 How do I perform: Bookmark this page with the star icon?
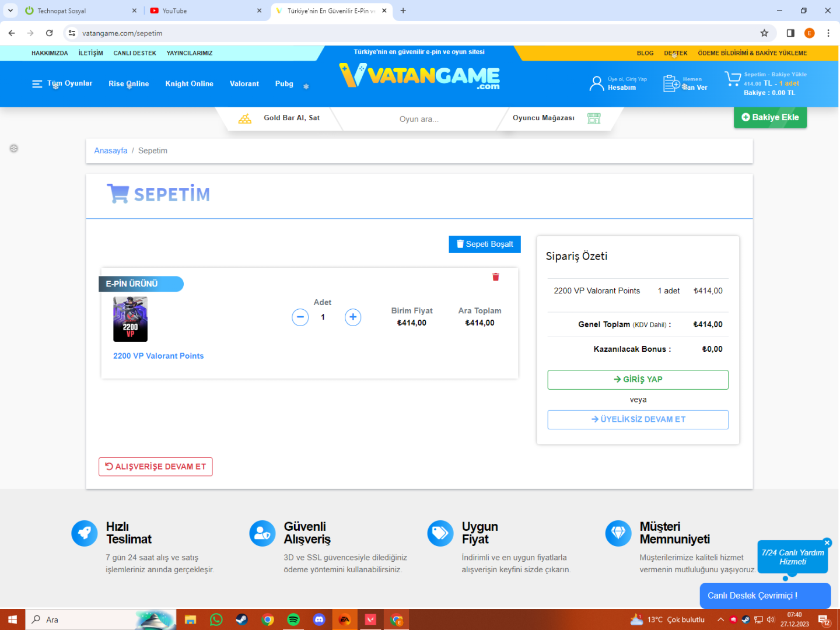click(x=764, y=33)
